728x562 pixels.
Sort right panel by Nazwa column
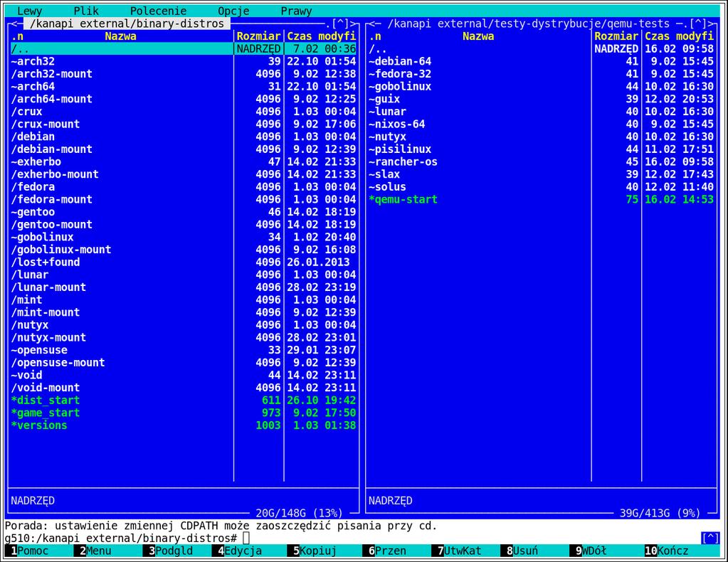coord(478,36)
